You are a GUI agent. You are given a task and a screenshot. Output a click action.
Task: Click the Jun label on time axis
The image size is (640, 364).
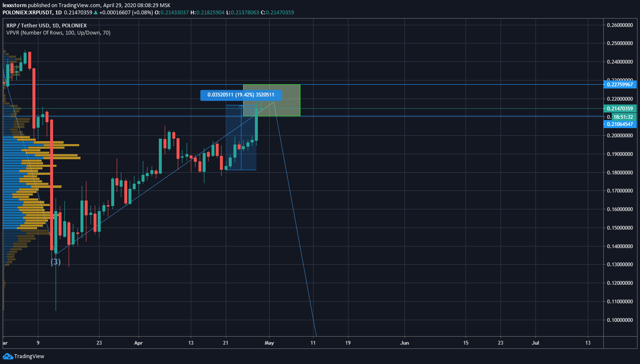tap(404, 343)
